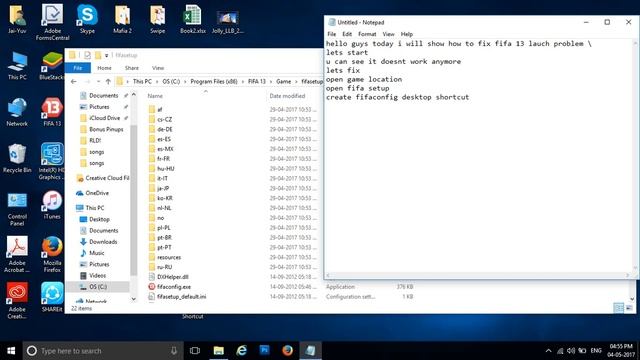Open Internet Explorer from the taskbar
Screen dimensions: 640x360
(x=242, y=351)
